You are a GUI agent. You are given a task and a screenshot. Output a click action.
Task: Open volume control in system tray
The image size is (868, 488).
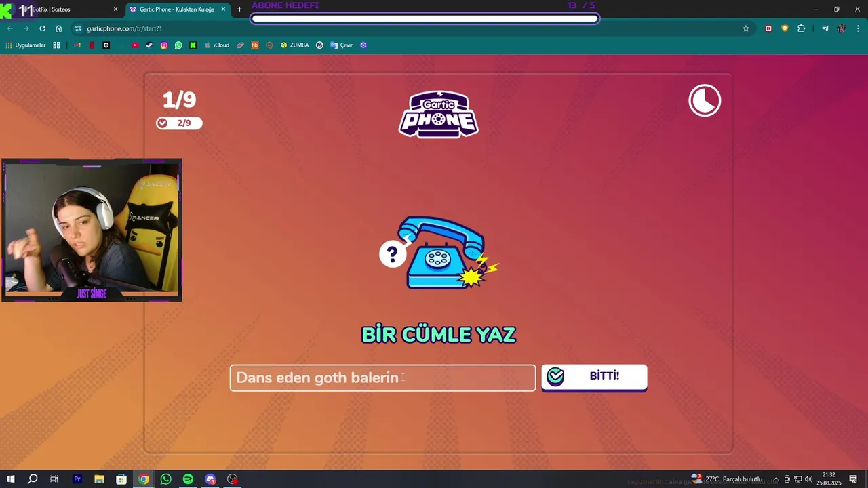(x=808, y=479)
